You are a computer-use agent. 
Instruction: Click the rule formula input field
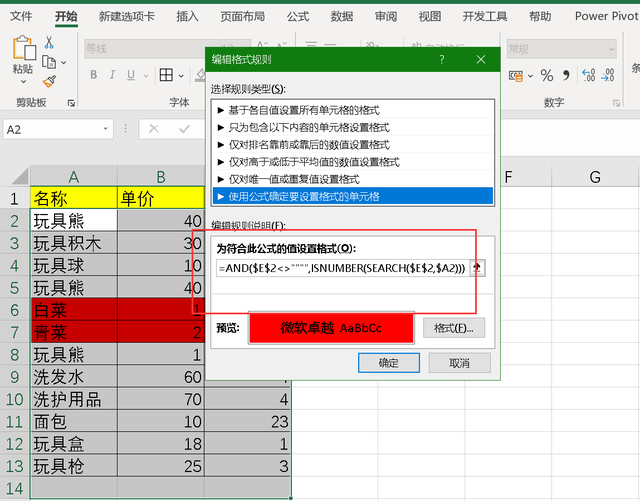pos(343,268)
